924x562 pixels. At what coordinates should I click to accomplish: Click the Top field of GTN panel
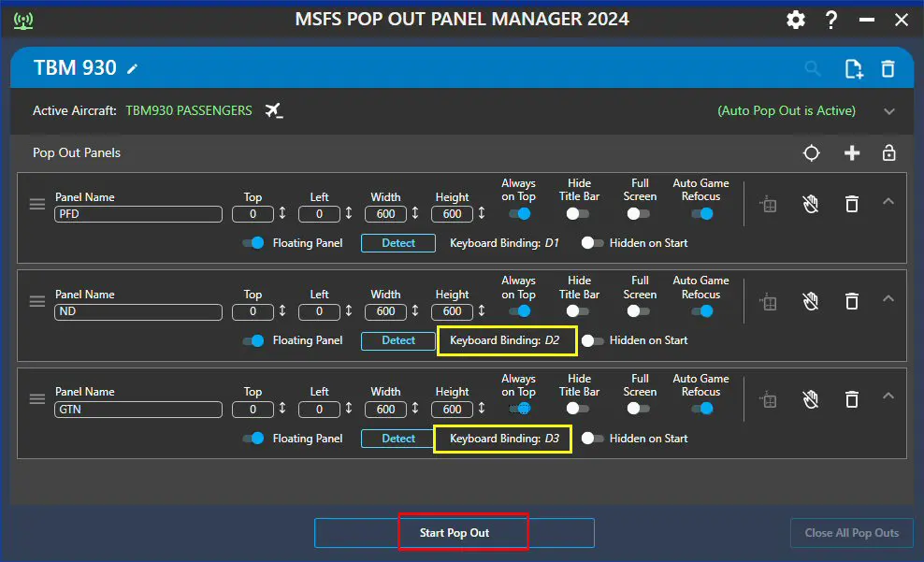coord(253,410)
